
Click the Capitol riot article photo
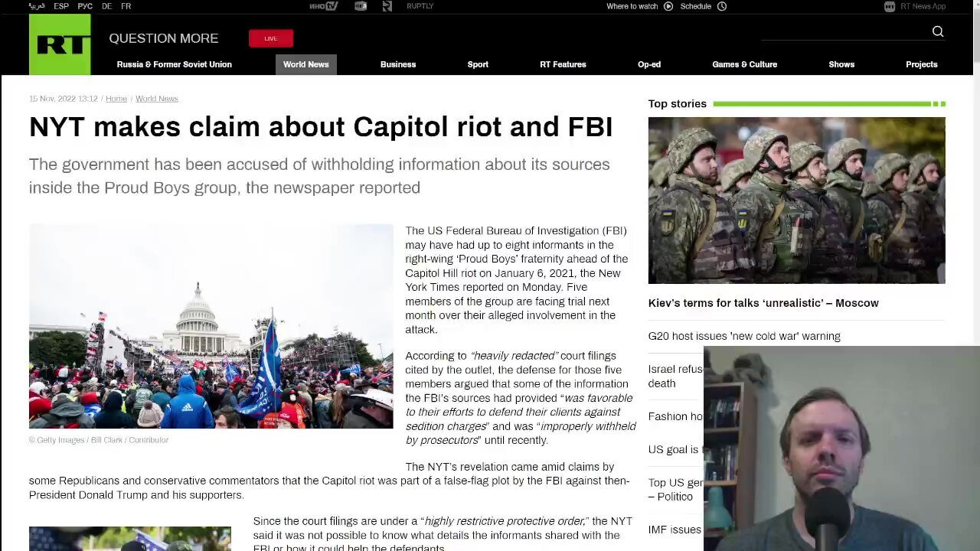[x=211, y=326]
